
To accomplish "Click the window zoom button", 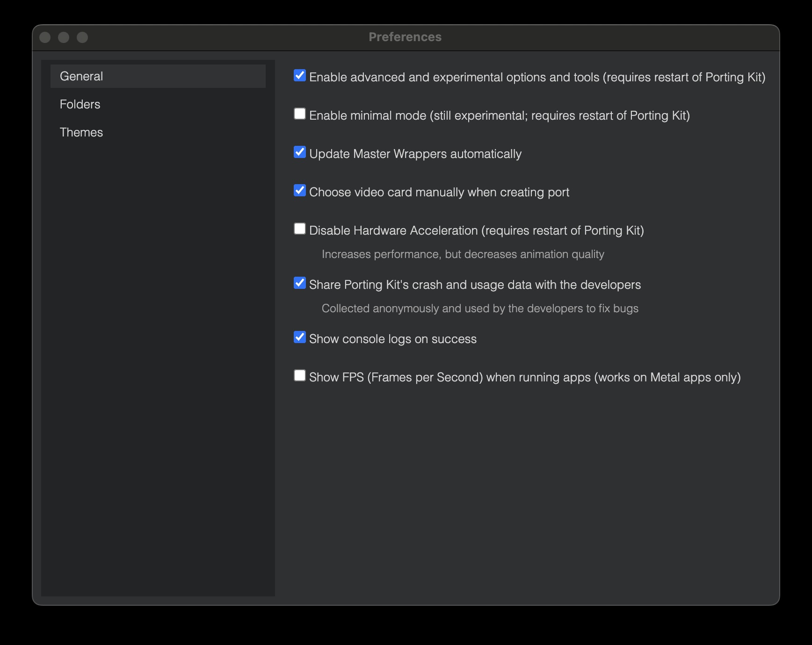I will coord(82,37).
